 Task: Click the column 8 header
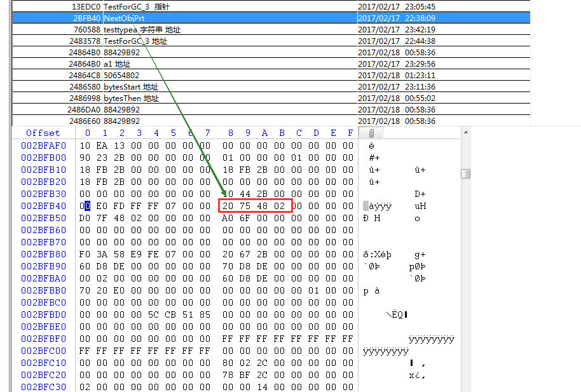point(231,133)
